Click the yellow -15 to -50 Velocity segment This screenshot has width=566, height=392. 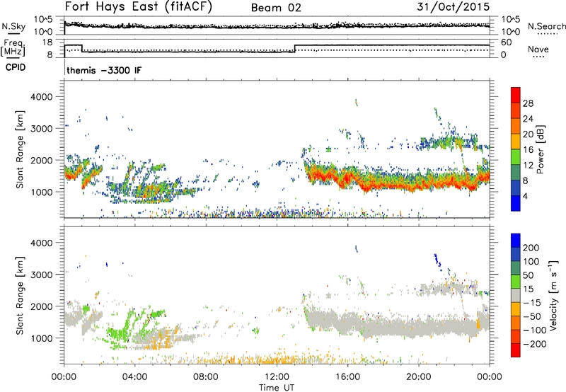tap(516, 309)
